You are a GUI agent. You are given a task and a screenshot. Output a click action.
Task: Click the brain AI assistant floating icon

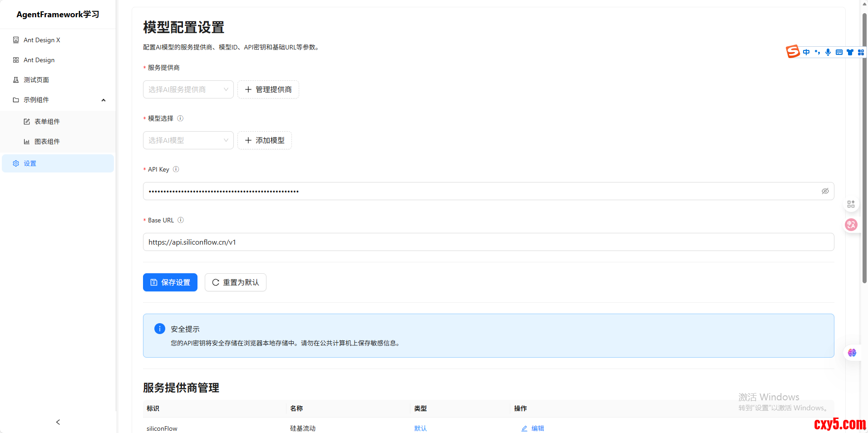(852, 353)
